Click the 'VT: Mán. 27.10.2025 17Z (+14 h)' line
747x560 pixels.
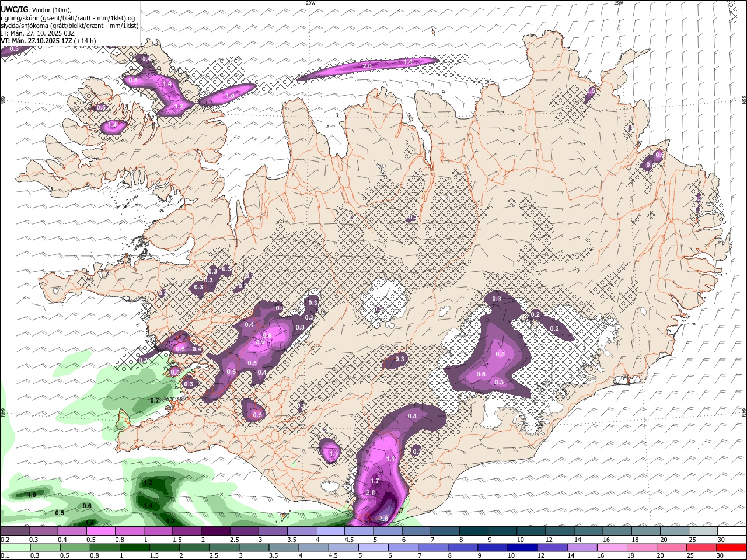[x=48, y=41]
